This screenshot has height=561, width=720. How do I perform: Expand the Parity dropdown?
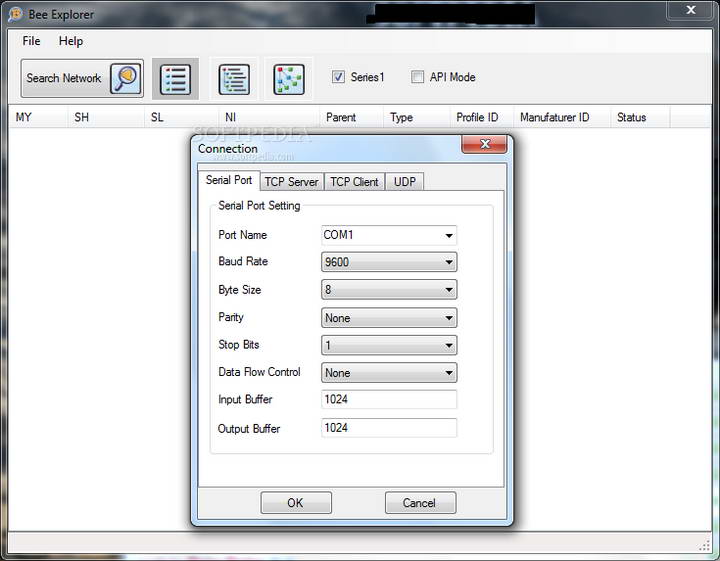tap(389, 318)
